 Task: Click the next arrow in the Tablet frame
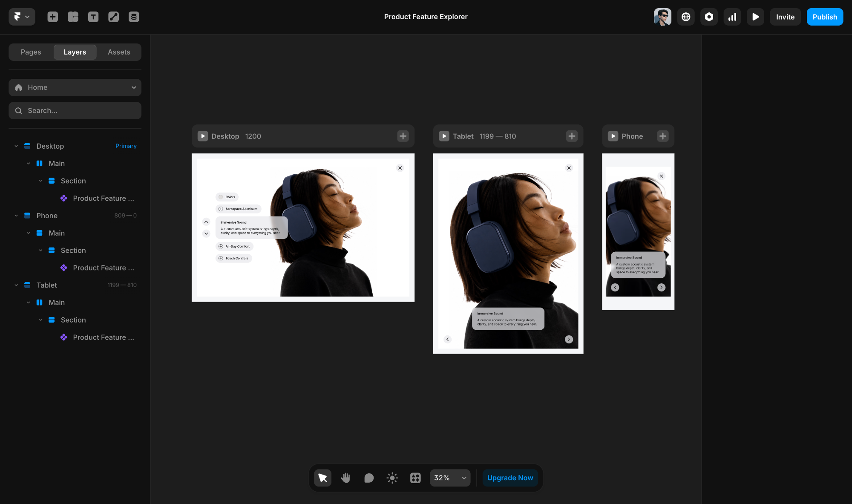(569, 339)
